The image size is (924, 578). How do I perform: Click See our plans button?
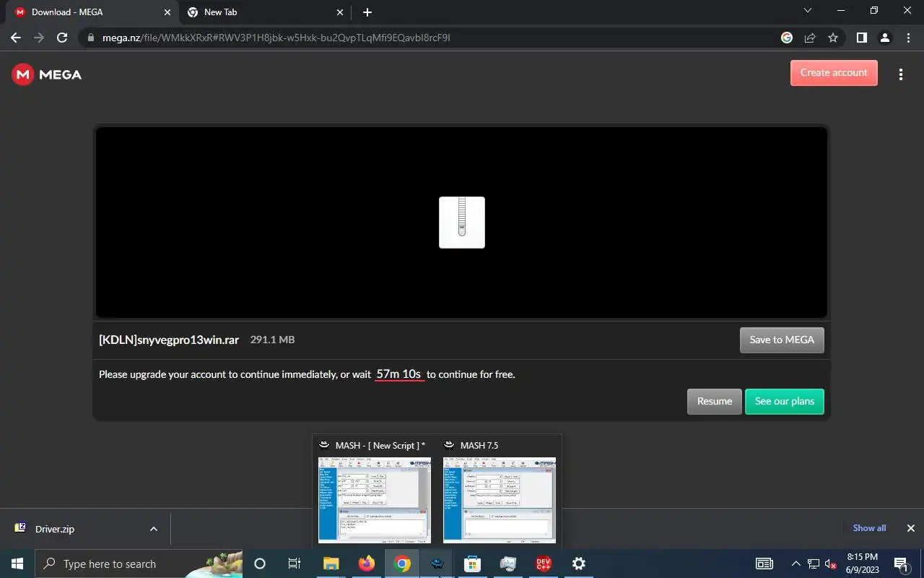785,401
